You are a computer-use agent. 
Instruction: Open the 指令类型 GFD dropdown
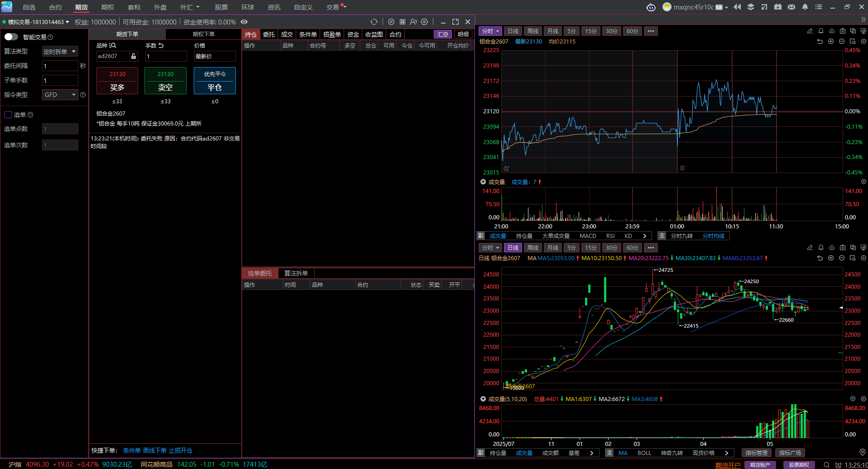pyautogui.click(x=60, y=95)
